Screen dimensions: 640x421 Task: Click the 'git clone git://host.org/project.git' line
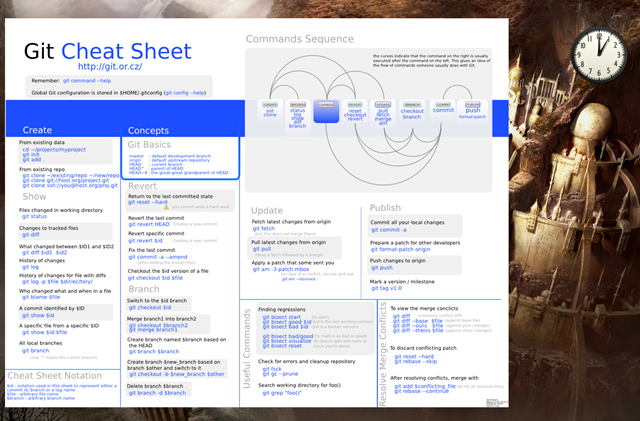[66, 180]
